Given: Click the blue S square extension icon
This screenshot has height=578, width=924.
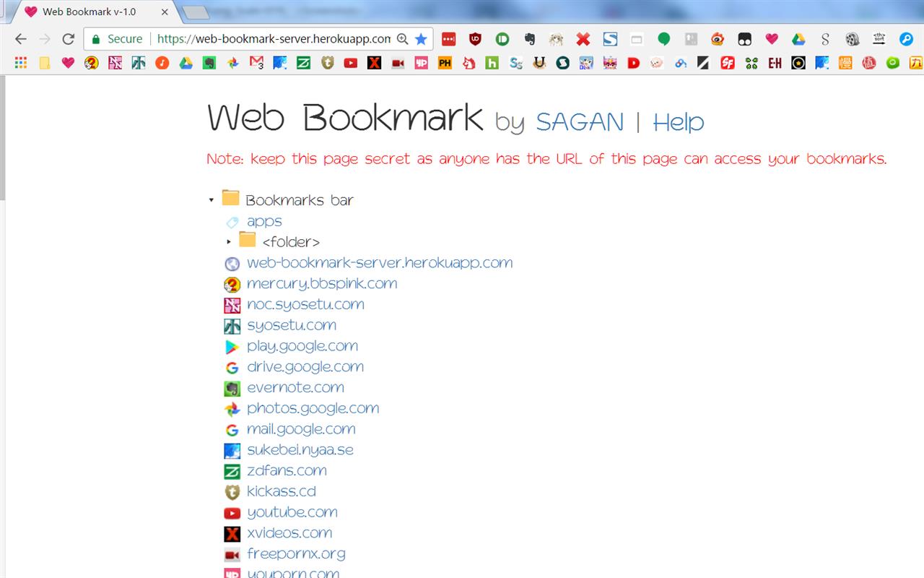Looking at the screenshot, I should coord(610,39).
